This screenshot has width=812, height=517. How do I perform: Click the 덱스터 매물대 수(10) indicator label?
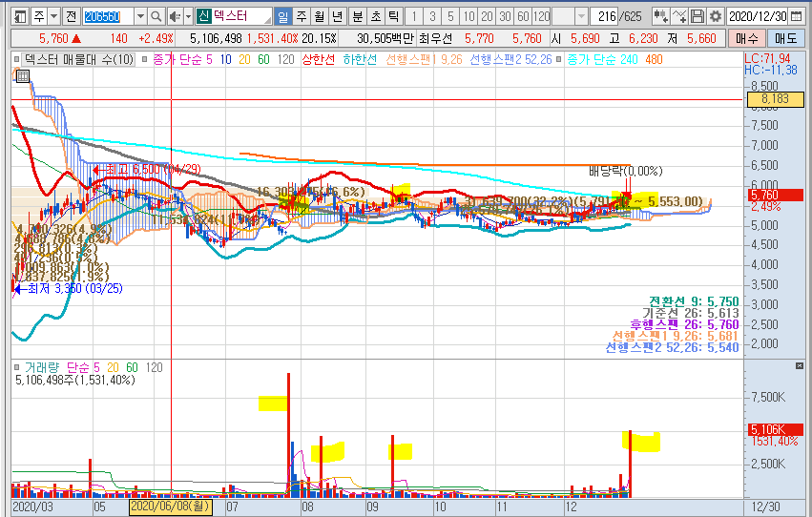78,59
